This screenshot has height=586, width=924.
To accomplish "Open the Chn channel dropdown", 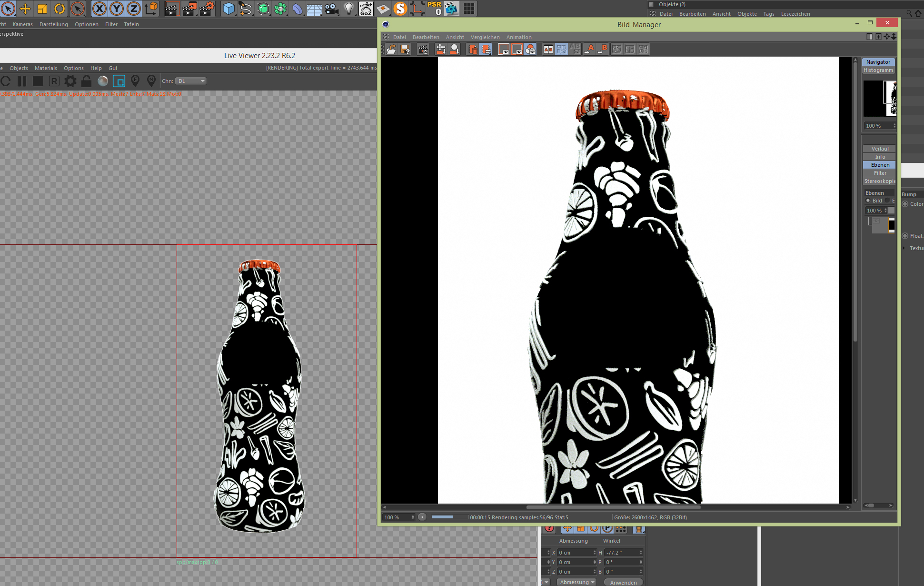I will pos(191,81).
